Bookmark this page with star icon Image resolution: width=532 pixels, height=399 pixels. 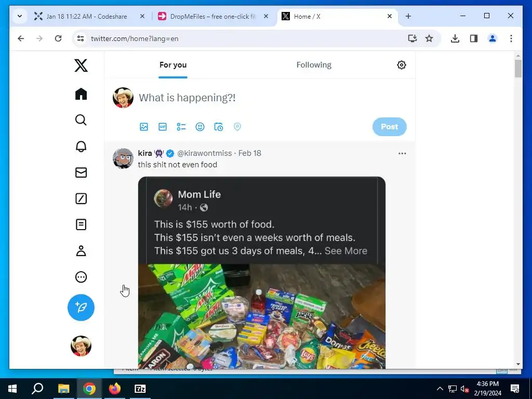point(429,38)
